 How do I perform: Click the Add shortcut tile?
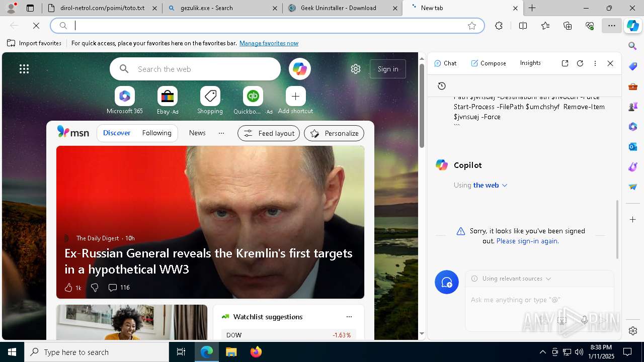(296, 101)
